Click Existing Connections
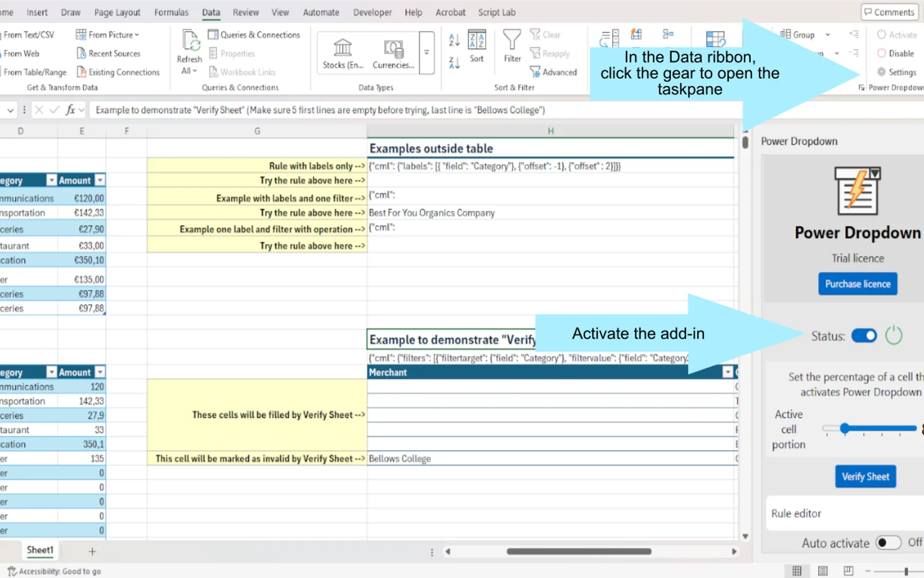Image resolution: width=924 pixels, height=578 pixels. (118, 72)
